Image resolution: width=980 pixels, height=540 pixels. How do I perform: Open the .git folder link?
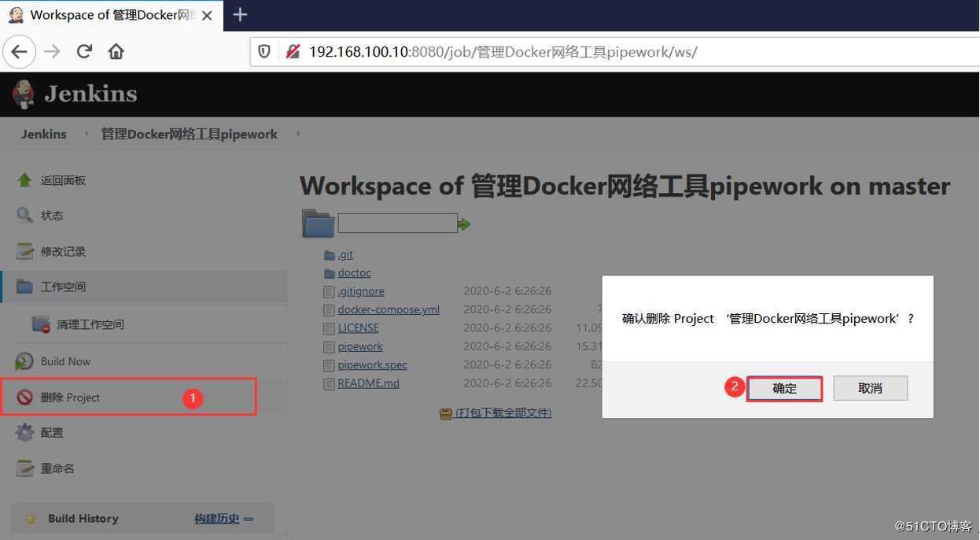click(345, 255)
